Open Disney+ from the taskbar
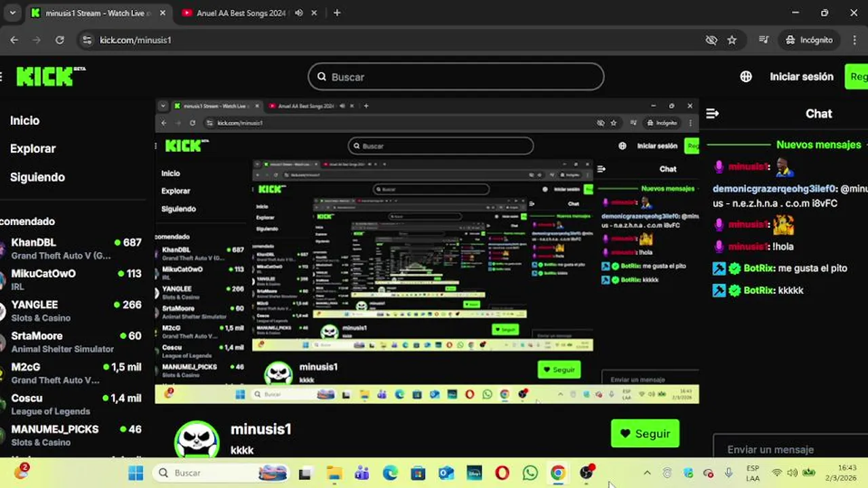Image resolution: width=868 pixels, height=488 pixels. (474, 473)
